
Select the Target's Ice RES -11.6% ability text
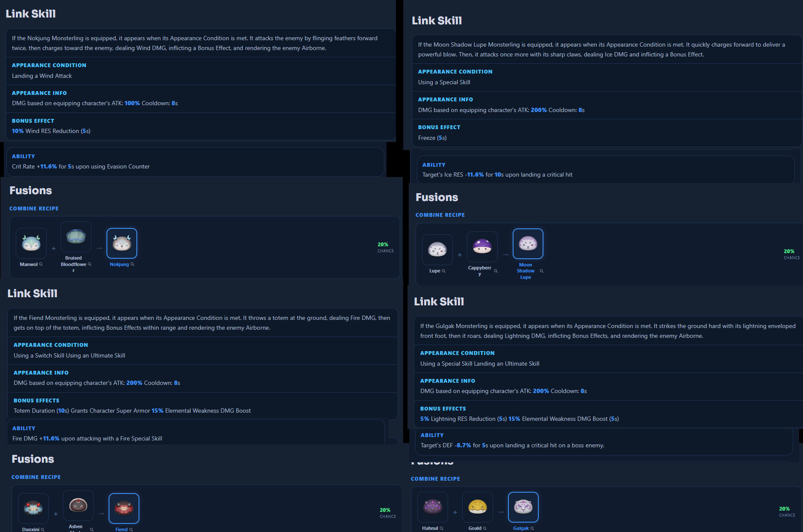point(497,174)
